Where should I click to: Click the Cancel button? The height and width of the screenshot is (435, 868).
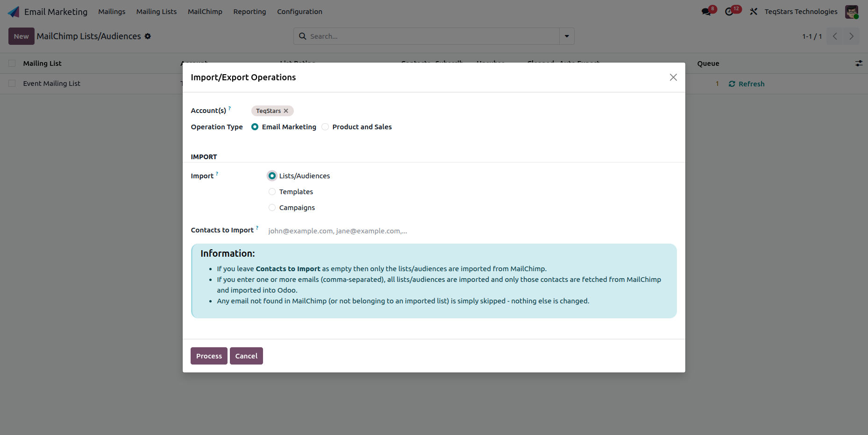click(246, 356)
